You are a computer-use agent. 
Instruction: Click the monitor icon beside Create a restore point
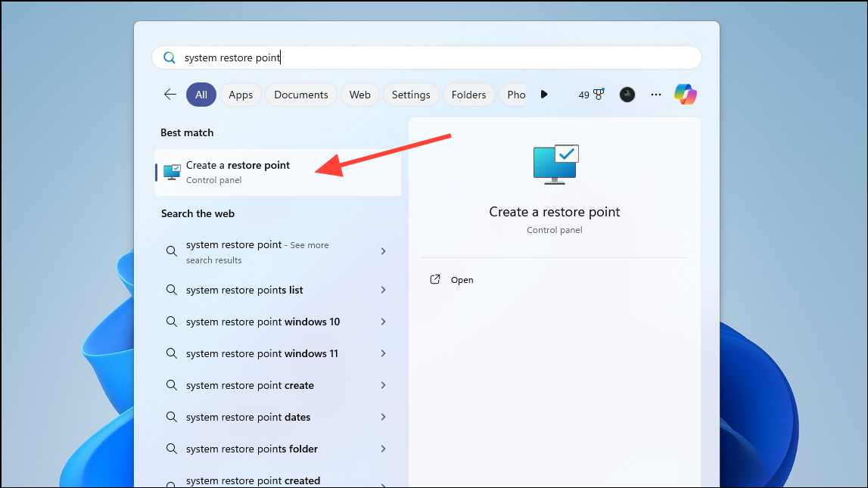(172, 172)
